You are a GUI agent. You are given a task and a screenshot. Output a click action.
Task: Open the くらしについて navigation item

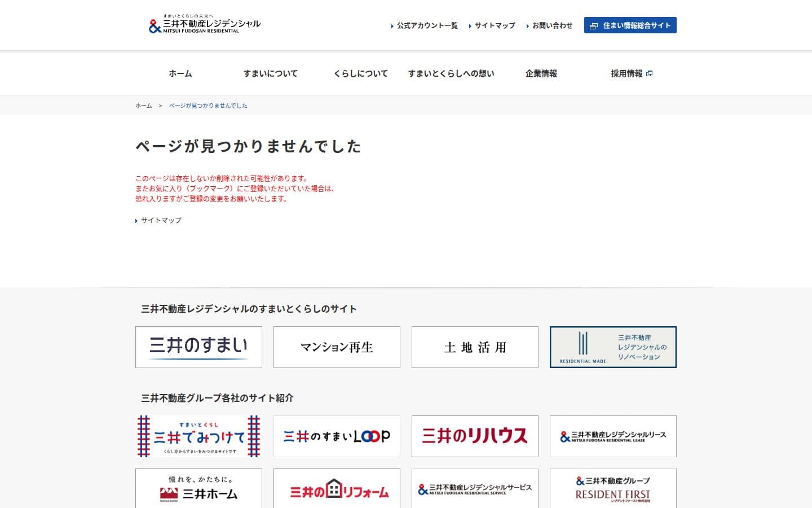pyautogui.click(x=361, y=73)
